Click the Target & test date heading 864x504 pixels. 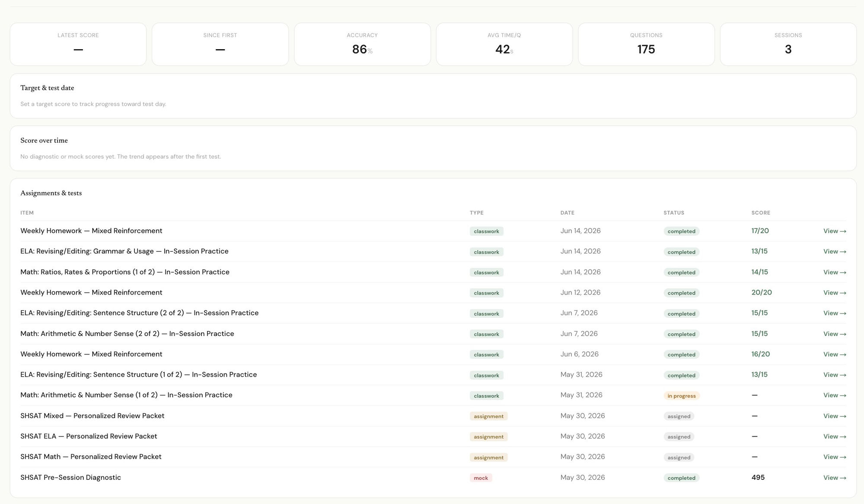click(47, 88)
